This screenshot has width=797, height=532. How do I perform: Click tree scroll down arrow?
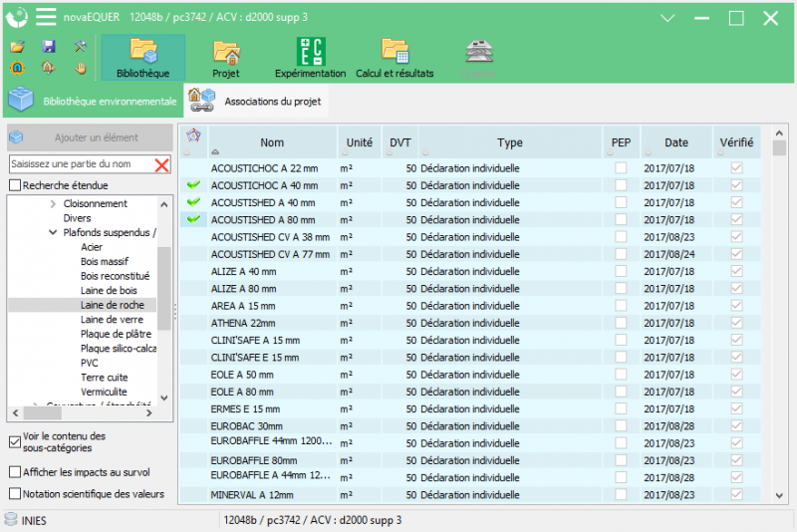pos(164,398)
